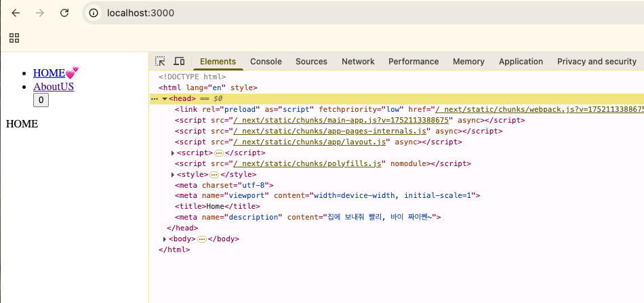Reload the page with the refresh icon
The image size is (644, 303).
coord(64,13)
